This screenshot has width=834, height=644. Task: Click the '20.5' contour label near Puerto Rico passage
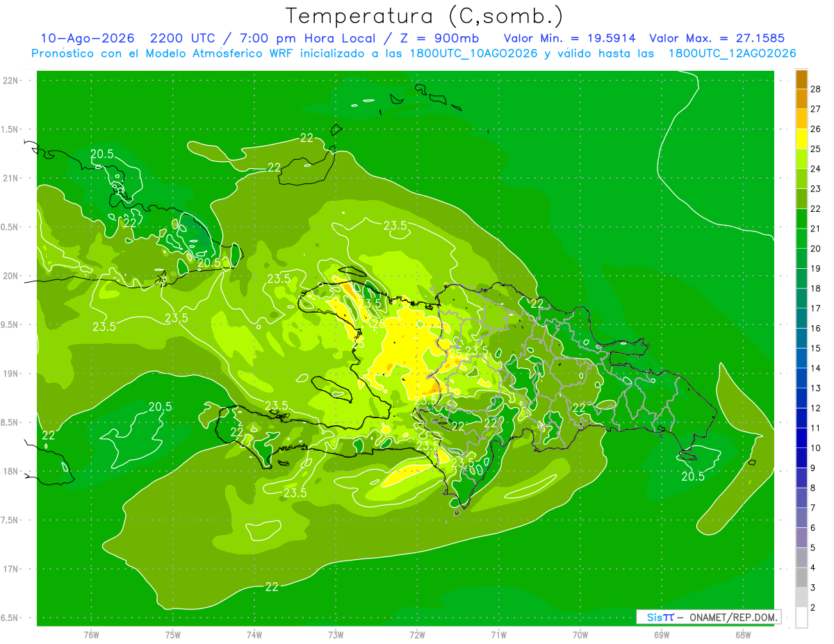click(693, 477)
